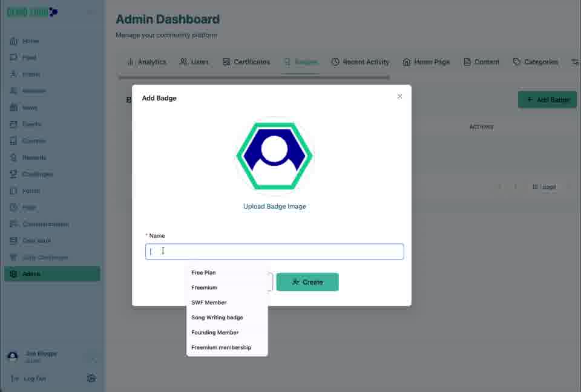
Task: Open the Users tab
Action: [194, 62]
